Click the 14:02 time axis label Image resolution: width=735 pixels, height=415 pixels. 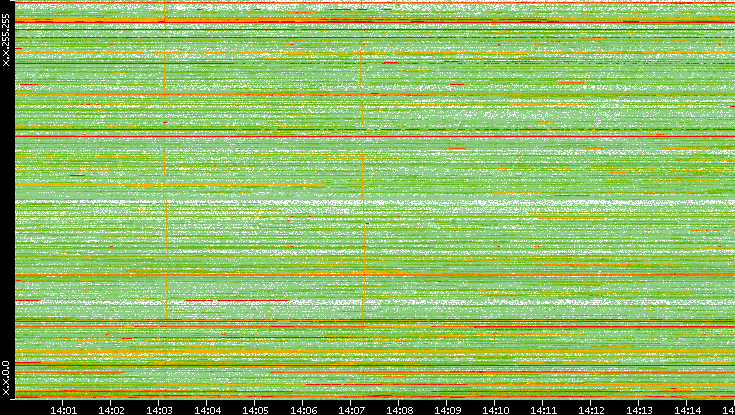pos(111,410)
